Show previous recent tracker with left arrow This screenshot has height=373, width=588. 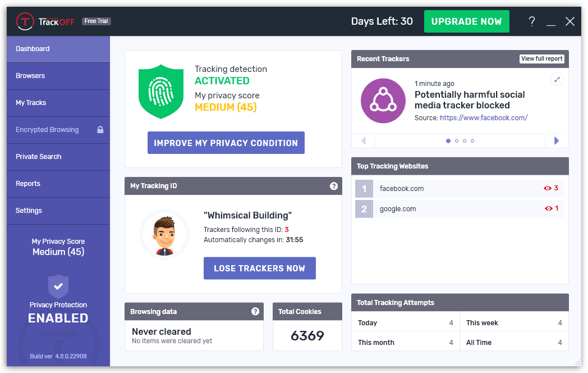coord(364,140)
